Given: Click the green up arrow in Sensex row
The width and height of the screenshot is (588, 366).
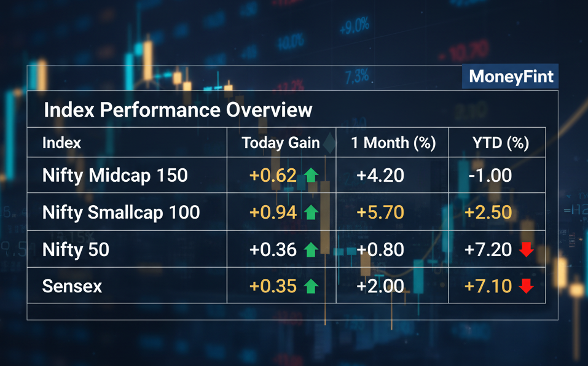Looking at the screenshot, I should click(311, 286).
